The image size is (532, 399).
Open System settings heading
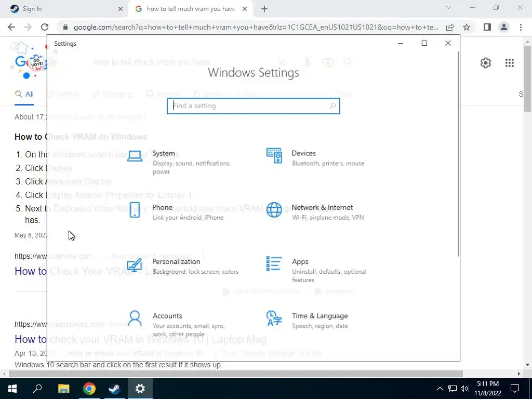coord(164,153)
